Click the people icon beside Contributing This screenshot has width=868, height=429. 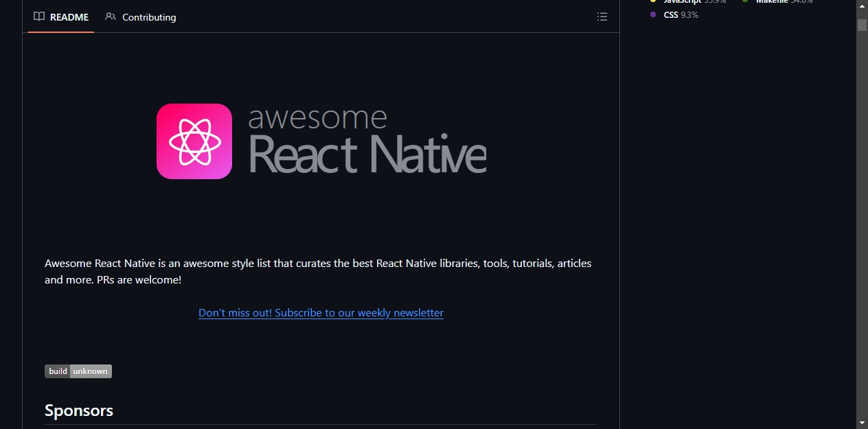(x=111, y=17)
